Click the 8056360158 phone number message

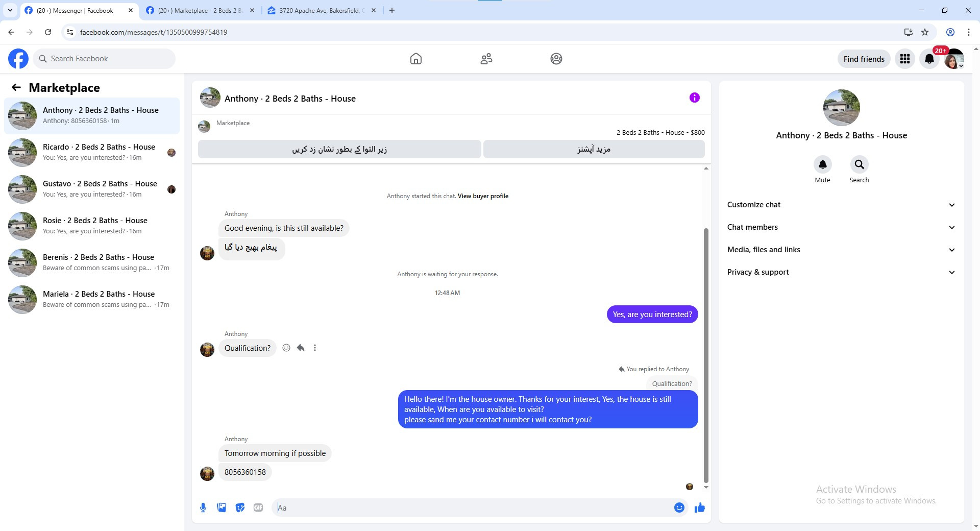pos(245,472)
